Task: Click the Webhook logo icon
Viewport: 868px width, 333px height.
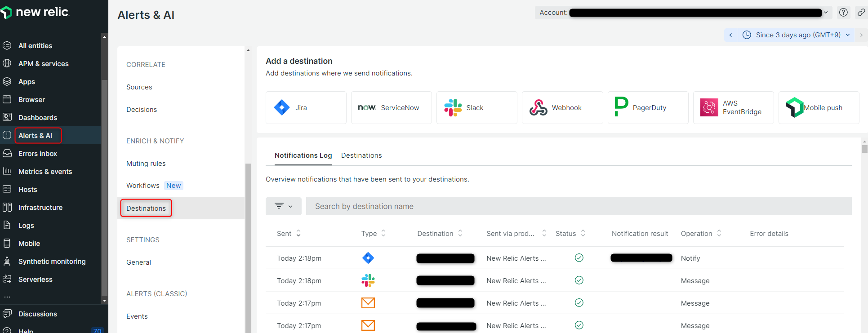Action: coord(538,107)
